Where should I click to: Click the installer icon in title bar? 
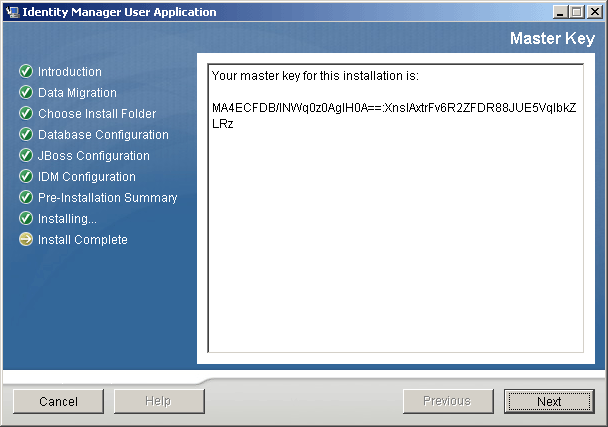point(13,12)
